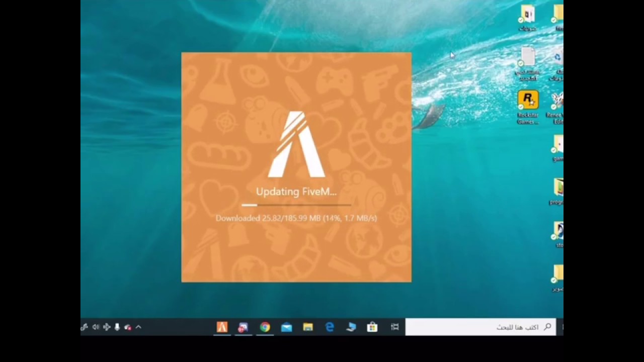Click the FiveM logo in updater window
This screenshot has height=362, width=644.
click(296, 145)
